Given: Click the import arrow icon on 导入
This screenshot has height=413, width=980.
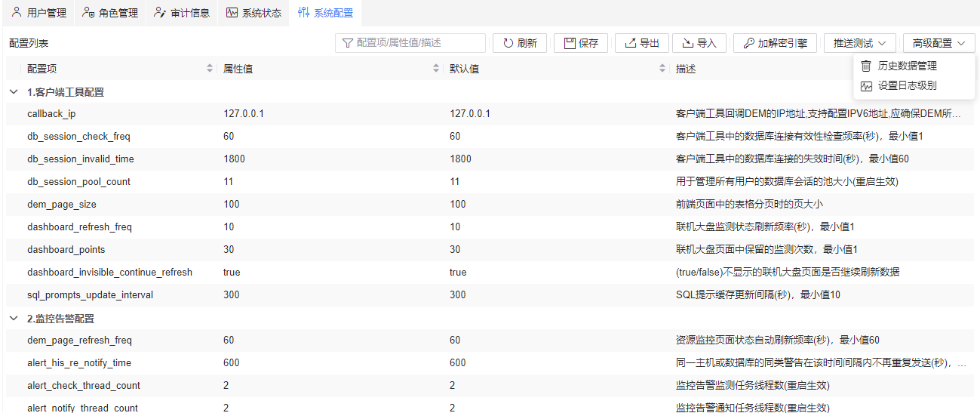Looking at the screenshot, I should (688, 43).
